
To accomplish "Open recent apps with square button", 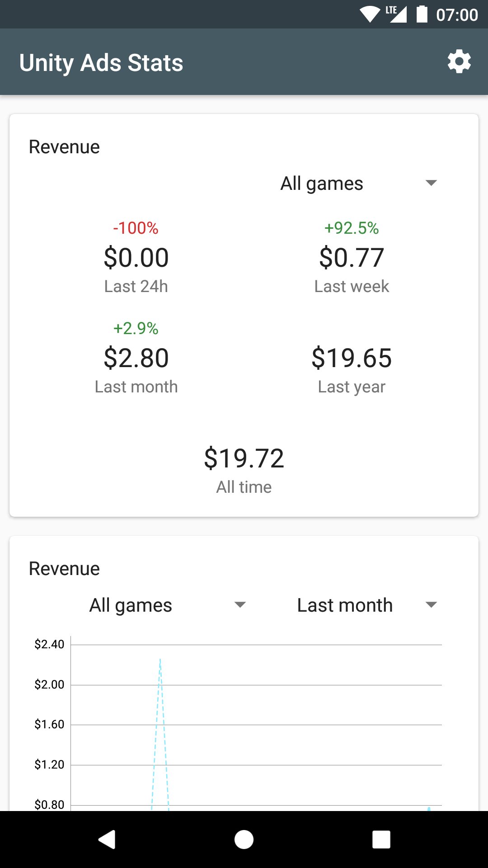I will 381,840.
